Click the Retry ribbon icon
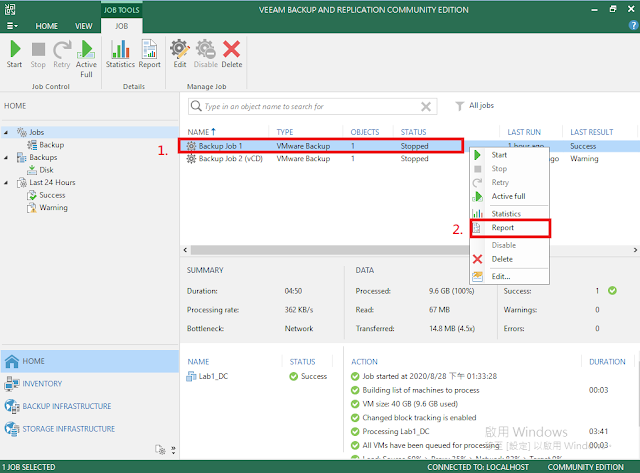Viewport: 640px width, 473px height. (x=62, y=54)
